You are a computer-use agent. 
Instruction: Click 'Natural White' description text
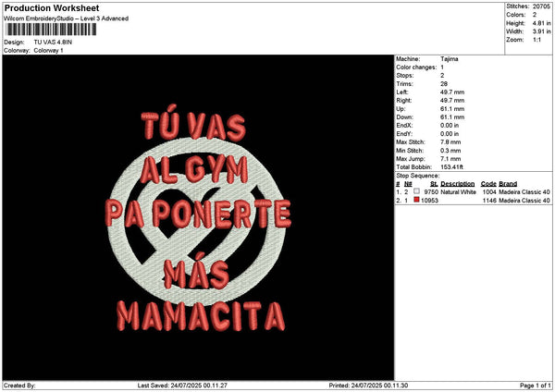(x=458, y=192)
